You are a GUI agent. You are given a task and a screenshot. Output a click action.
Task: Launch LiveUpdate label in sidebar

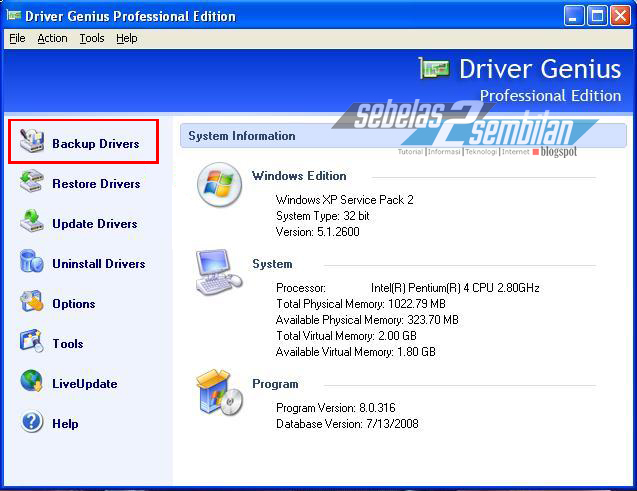85,384
